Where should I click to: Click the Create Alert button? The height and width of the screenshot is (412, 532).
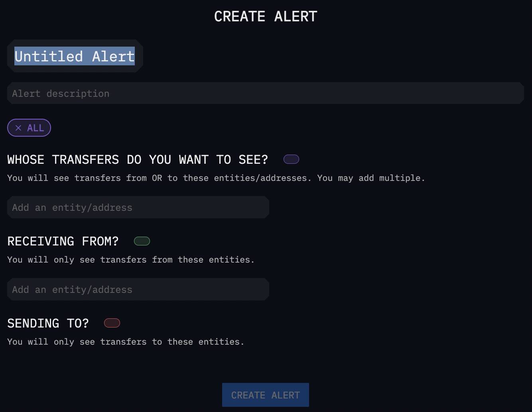(266, 395)
